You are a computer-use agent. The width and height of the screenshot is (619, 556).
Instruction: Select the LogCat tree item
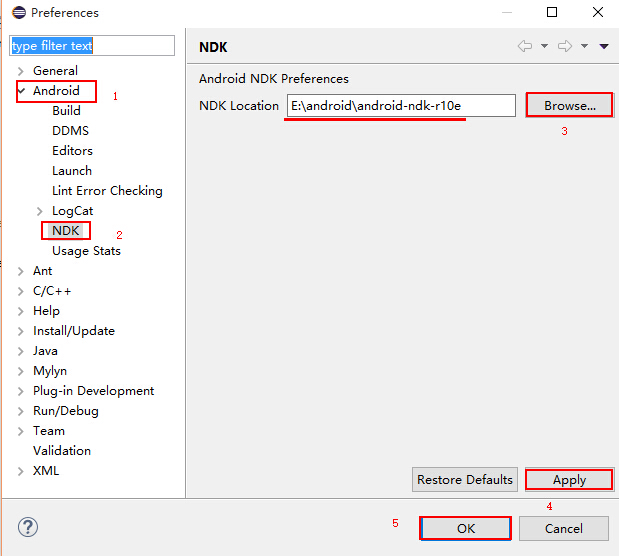[73, 211]
